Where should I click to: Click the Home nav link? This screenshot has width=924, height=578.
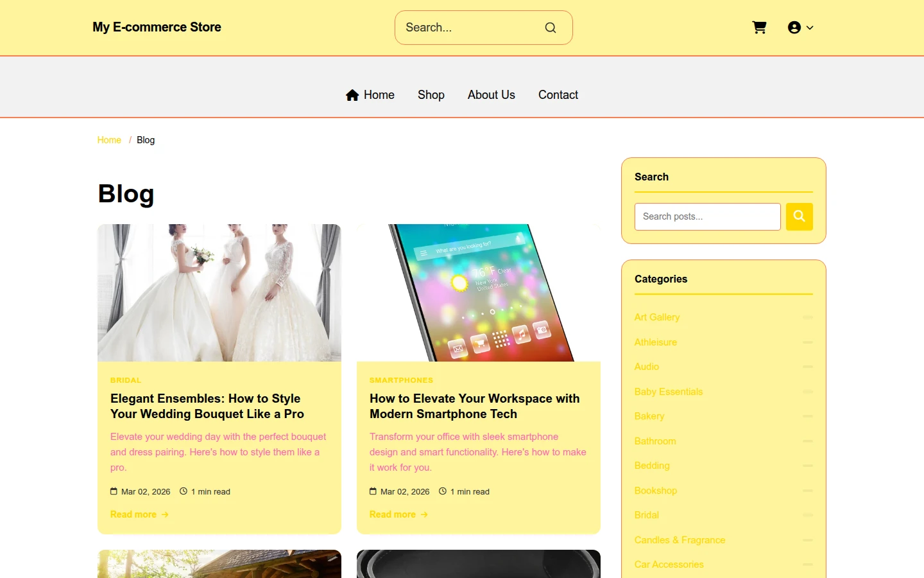click(x=370, y=95)
